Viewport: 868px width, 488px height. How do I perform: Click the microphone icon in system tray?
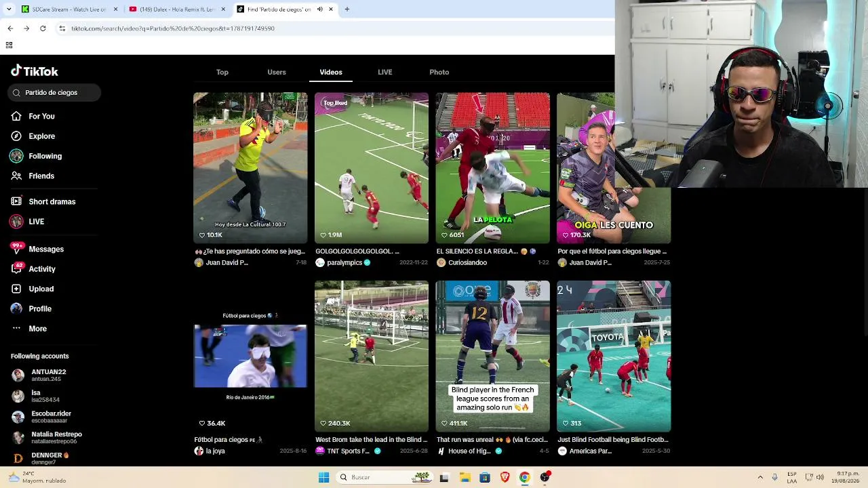coord(775,478)
